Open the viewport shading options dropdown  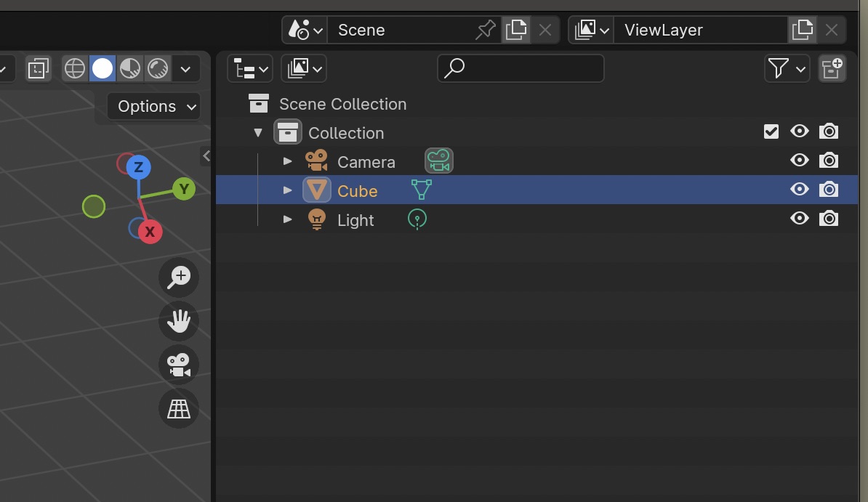[185, 69]
